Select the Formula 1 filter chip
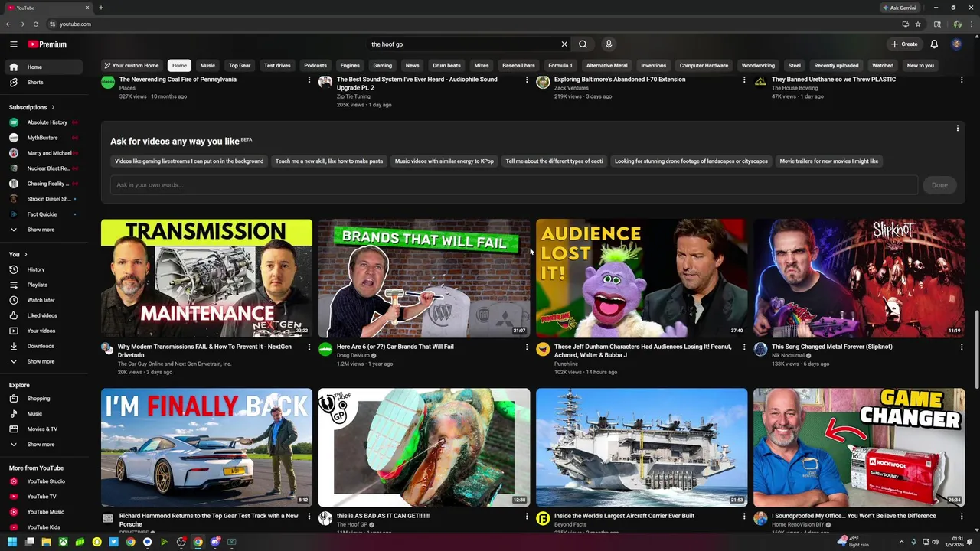 tap(560, 66)
